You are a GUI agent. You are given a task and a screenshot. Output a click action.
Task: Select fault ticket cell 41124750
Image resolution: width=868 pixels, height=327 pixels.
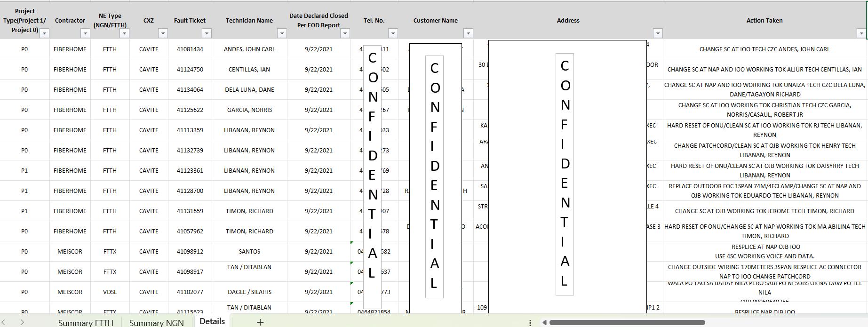(x=190, y=69)
